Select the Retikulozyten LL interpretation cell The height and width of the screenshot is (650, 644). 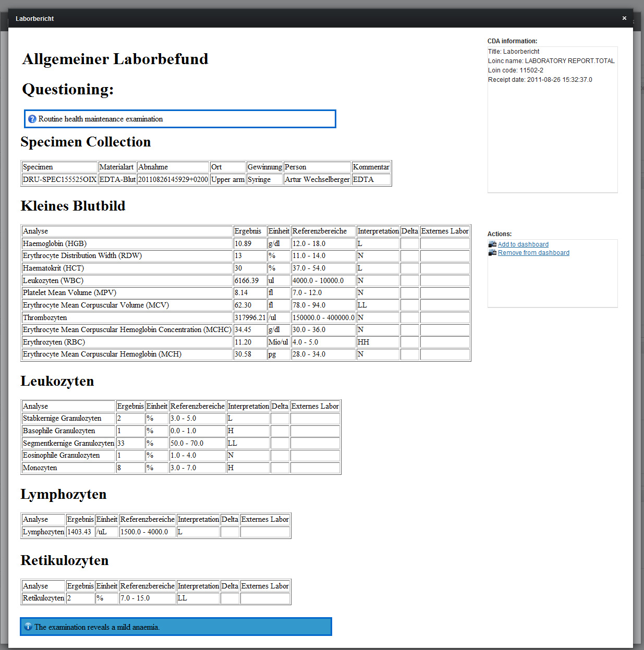point(183,598)
